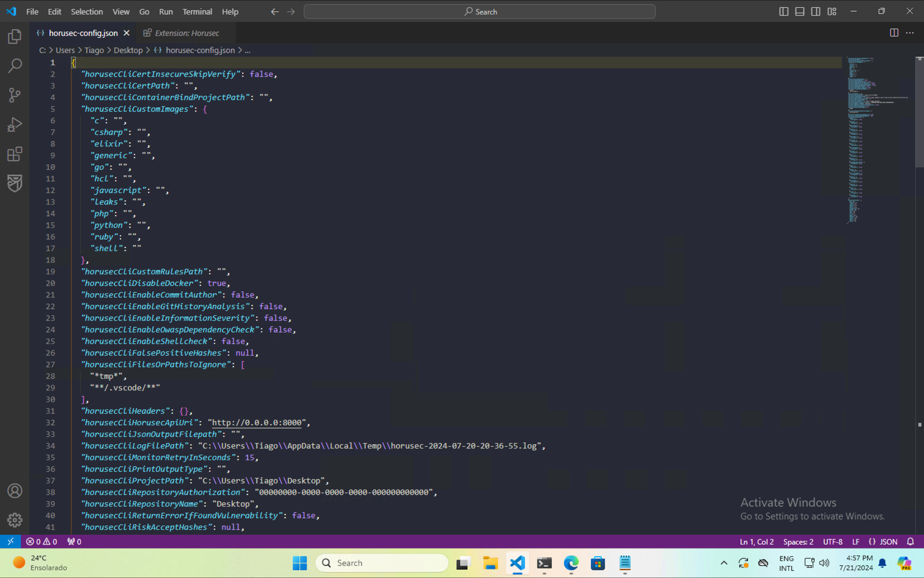This screenshot has width=924, height=578.
Task: Open Microsoft Edge from taskbar
Action: click(571, 563)
